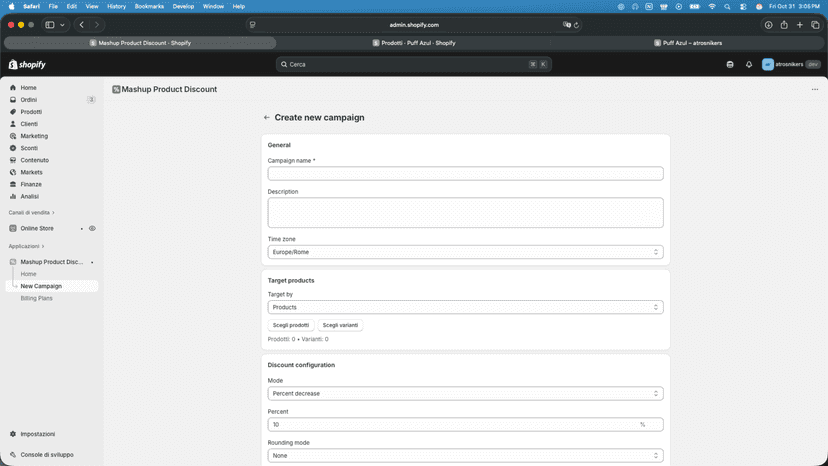
Task: Open the Bookmarks menu
Action: (x=149, y=6)
